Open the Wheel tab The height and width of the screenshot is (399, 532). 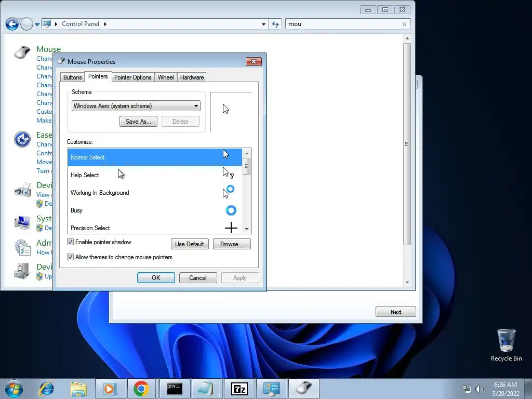coord(166,77)
